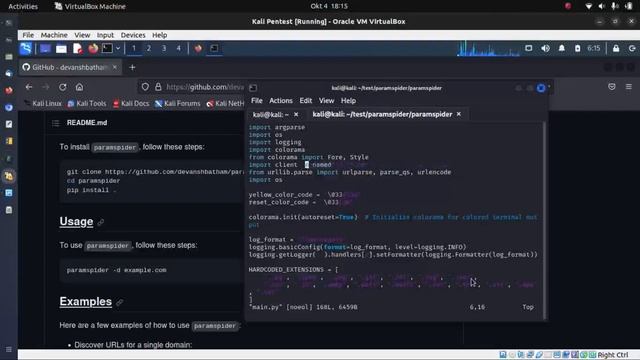Select the ~/test/paramspider/paramspider terminal tab

coord(382,114)
